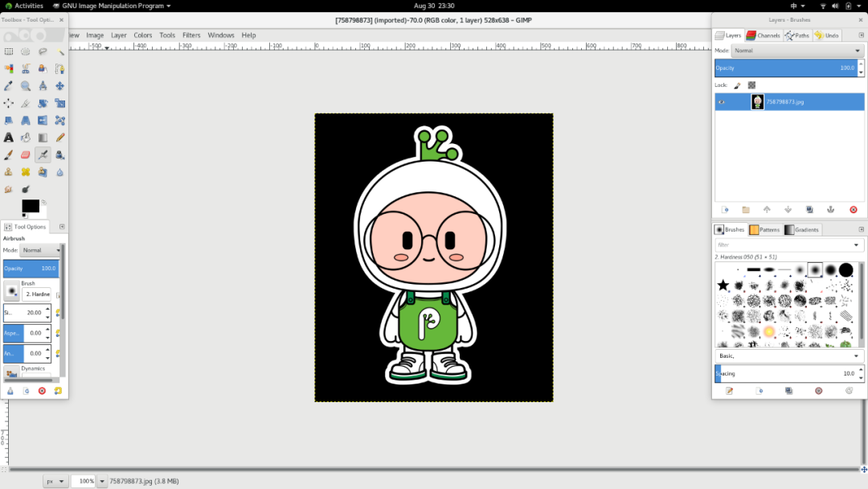868x489 pixels.
Task: Open the Airbrush Mode dropdown in Tool Options
Action: (40, 250)
